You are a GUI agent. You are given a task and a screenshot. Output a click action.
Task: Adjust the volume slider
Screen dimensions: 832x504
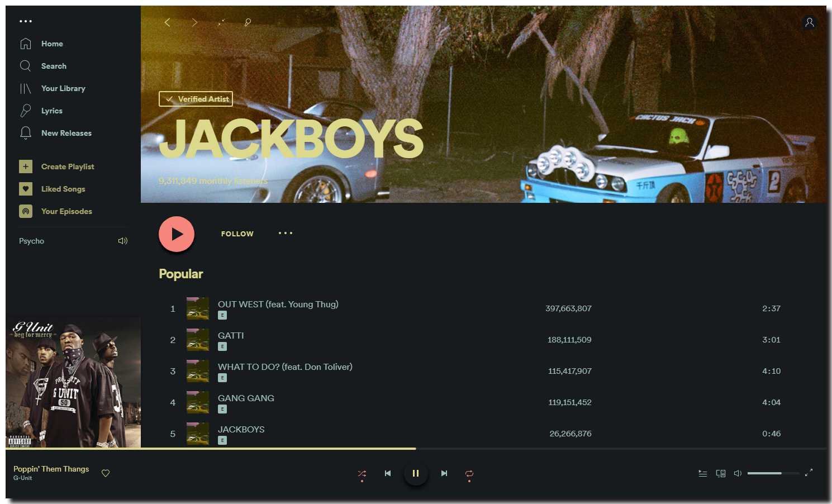(773, 473)
